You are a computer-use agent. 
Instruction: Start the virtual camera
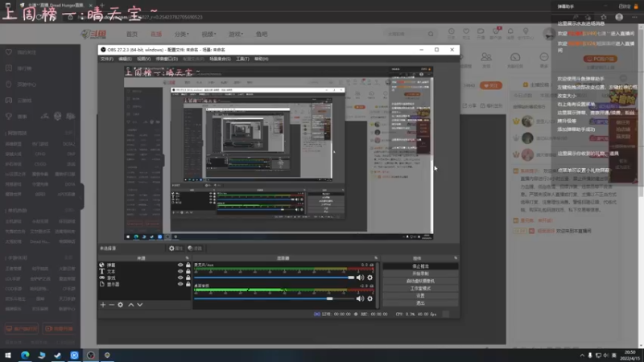(x=420, y=281)
